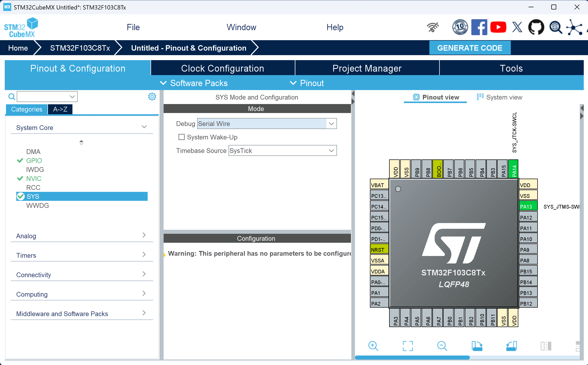This screenshot has height=365, width=588.
Task: Click the zoom in magnifier icon
Action: click(x=373, y=346)
